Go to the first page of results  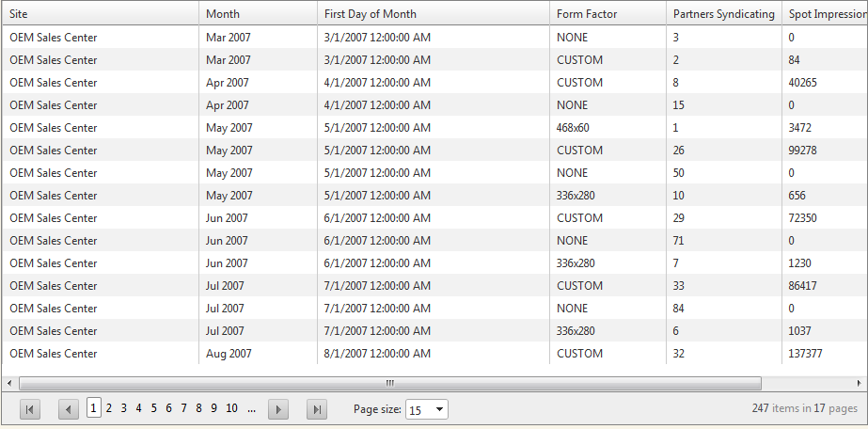click(30, 408)
